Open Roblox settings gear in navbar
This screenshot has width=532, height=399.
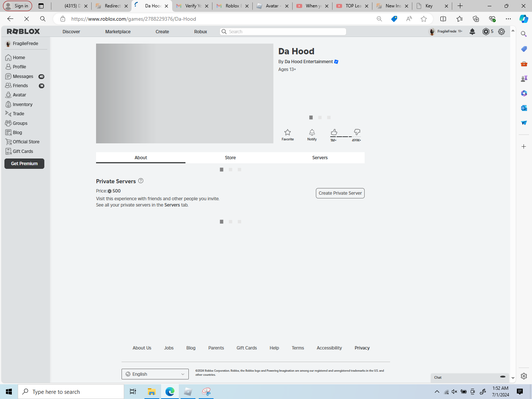coord(501,32)
